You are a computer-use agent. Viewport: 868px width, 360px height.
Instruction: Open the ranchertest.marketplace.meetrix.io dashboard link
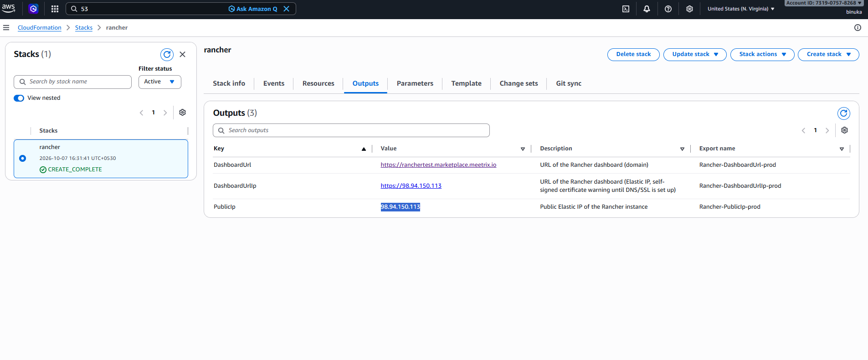(x=438, y=165)
